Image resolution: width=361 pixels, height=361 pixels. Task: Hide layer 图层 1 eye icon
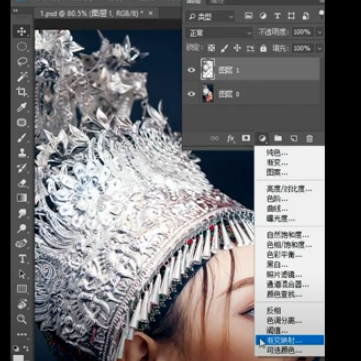click(191, 70)
